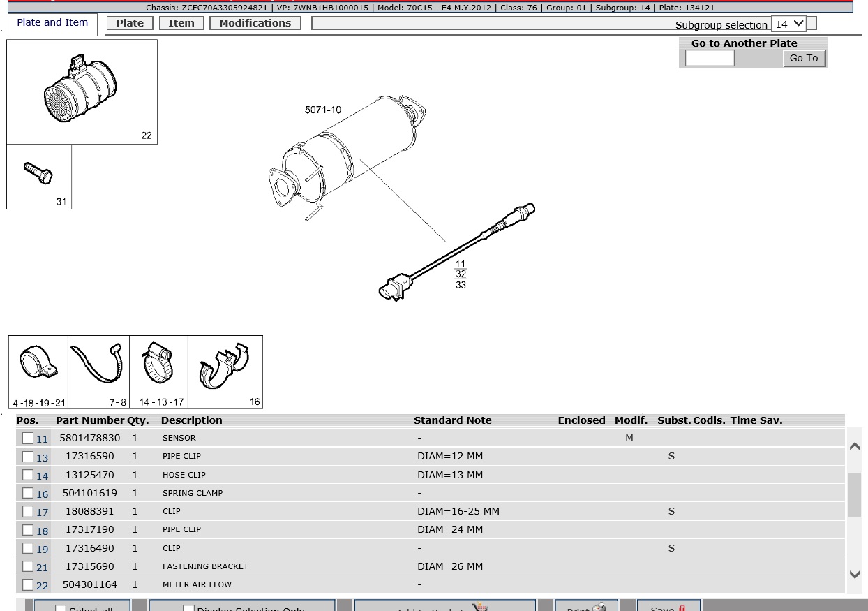Tick the checkbox for position 11 SENSOR
The width and height of the screenshot is (868, 611).
pos(28,438)
